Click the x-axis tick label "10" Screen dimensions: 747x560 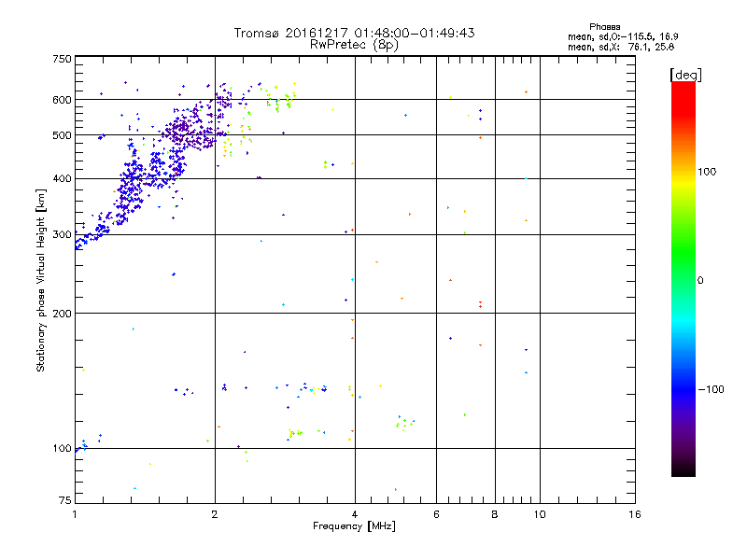pyautogui.click(x=540, y=514)
